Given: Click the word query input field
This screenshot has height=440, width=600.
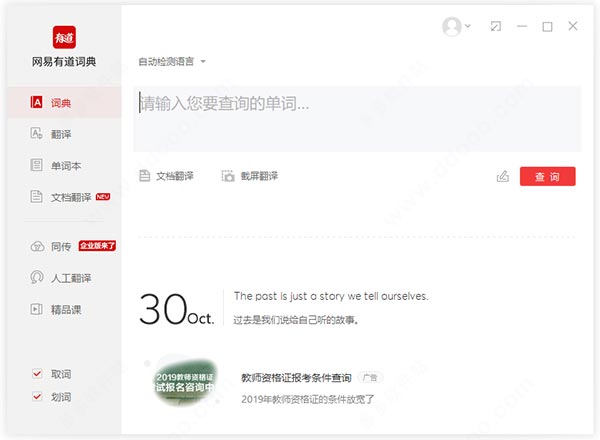Looking at the screenshot, I should 358,118.
